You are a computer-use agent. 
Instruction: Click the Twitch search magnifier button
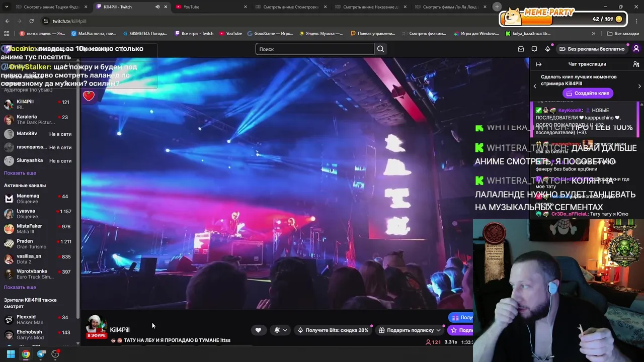click(381, 49)
